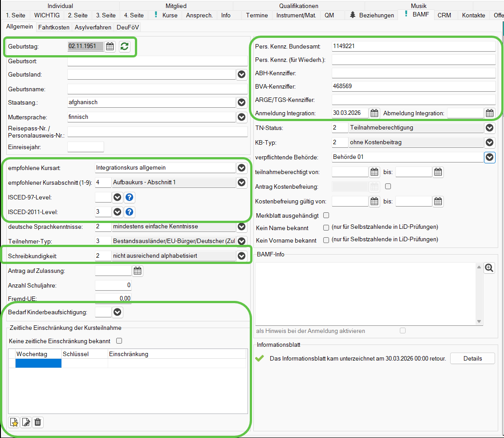Expand the Geburtsland dropdown
Viewport: 504px width, 438px height.
click(x=241, y=74)
